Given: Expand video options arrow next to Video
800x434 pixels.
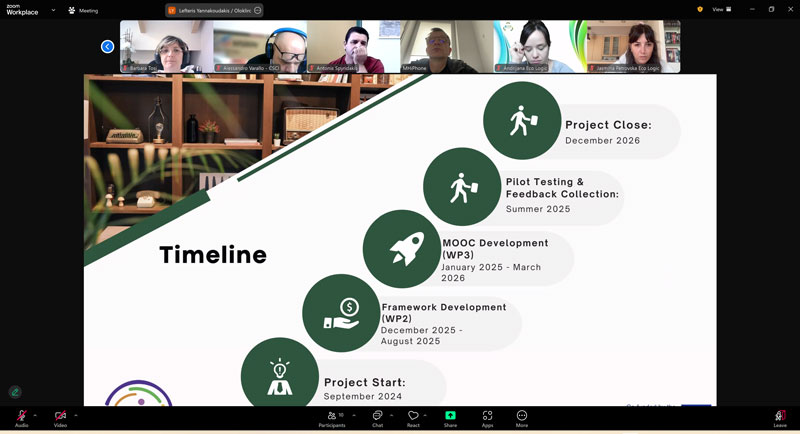Looking at the screenshot, I should coord(75,415).
